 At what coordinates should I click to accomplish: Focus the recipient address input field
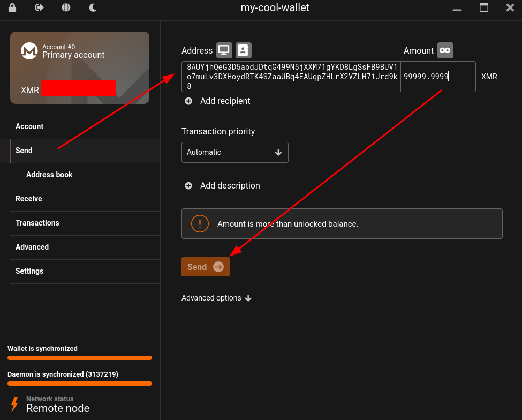(291, 77)
